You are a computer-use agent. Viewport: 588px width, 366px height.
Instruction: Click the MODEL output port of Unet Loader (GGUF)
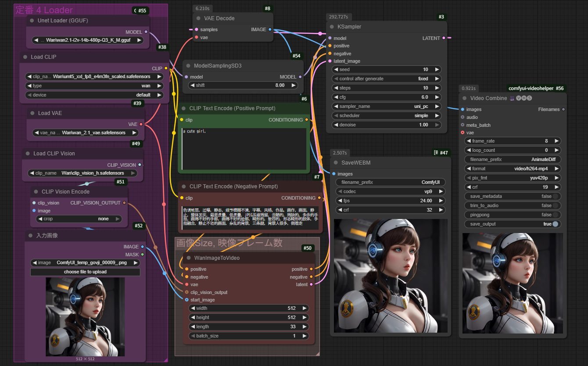click(x=146, y=32)
